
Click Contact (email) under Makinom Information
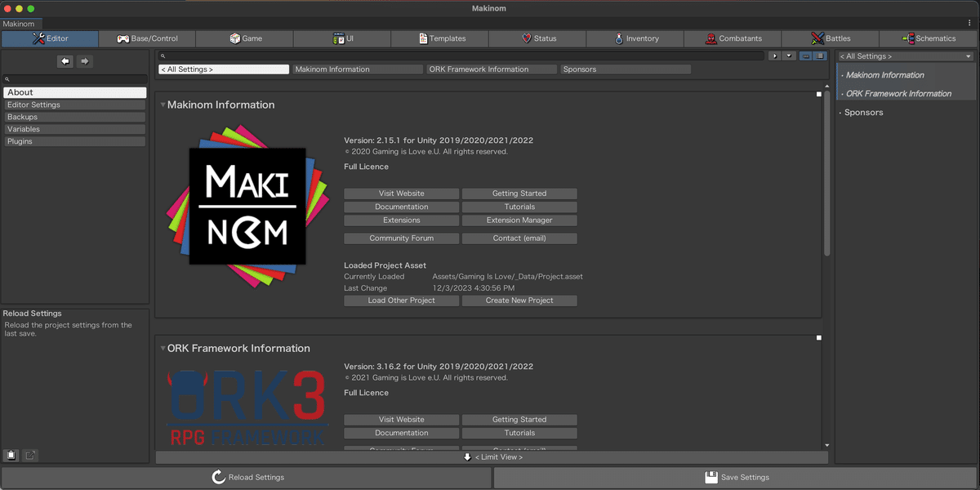pyautogui.click(x=519, y=238)
